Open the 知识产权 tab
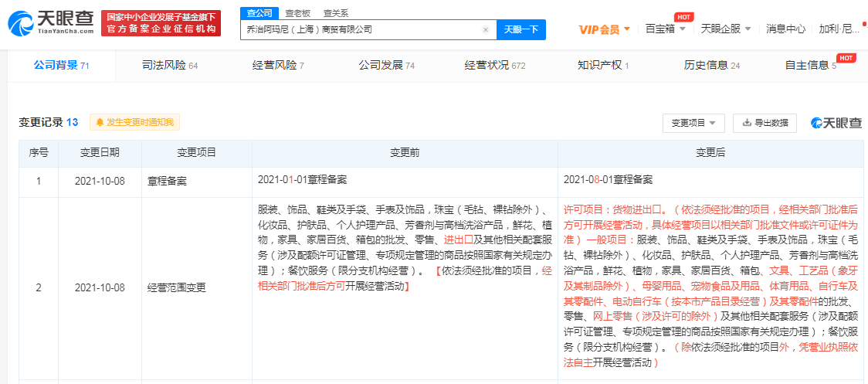The image size is (868, 384). (603, 66)
